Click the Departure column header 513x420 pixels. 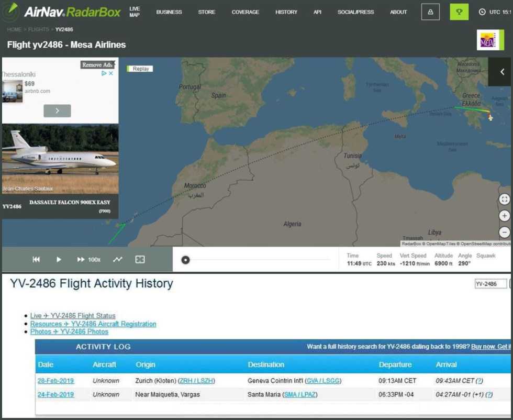pos(395,364)
